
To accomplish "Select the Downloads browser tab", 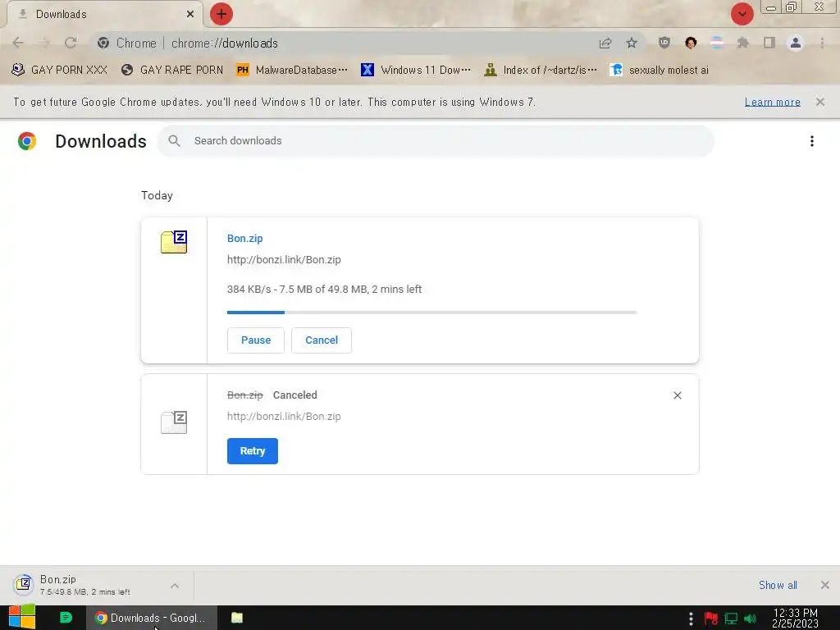I will coord(104,14).
